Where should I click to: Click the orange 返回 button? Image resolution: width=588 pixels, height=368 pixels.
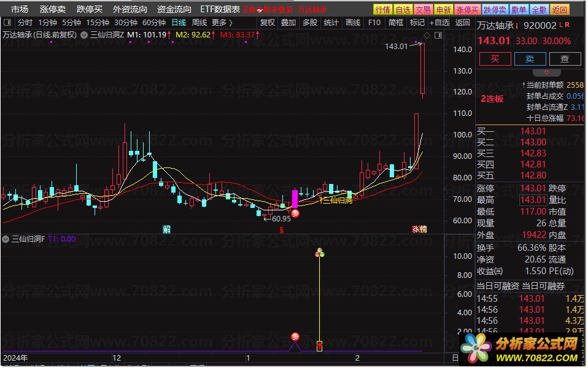point(560,10)
